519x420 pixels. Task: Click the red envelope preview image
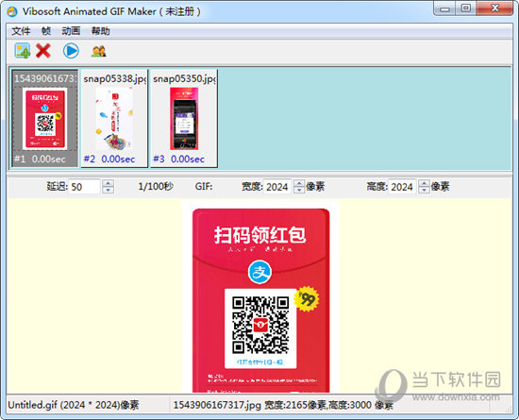[260, 296]
